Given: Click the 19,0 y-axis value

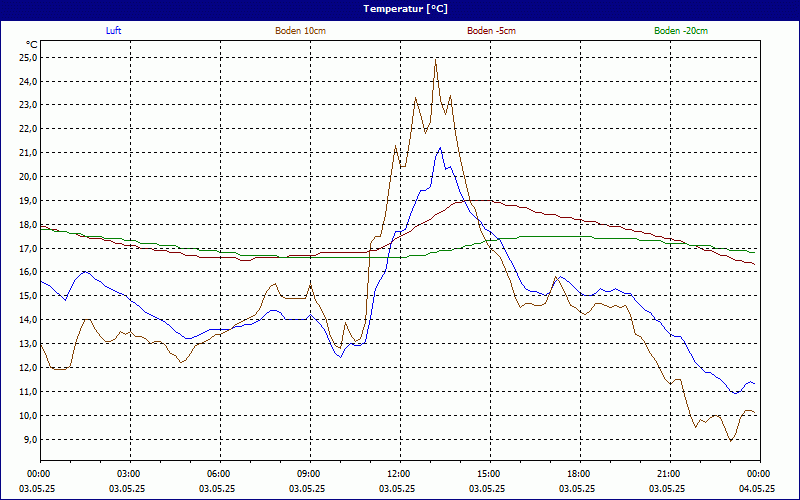Looking at the screenshot, I should tap(29, 201).
